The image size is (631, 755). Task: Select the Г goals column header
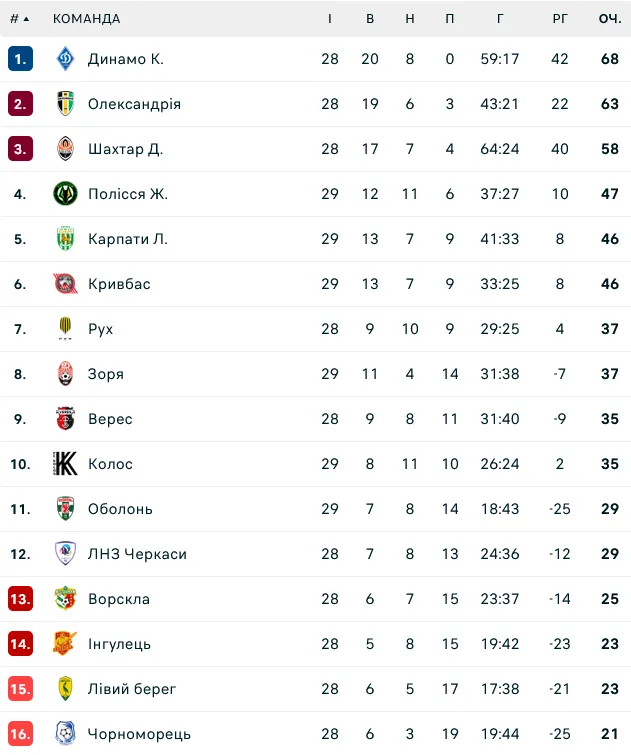[500, 19]
